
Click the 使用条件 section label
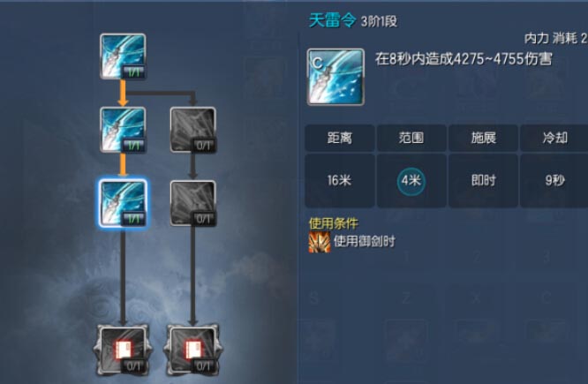(x=334, y=223)
